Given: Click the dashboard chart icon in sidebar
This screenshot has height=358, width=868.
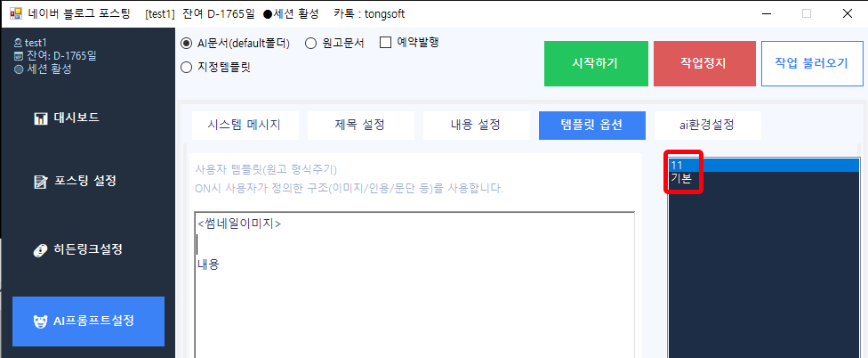Looking at the screenshot, I should [40, 118].
